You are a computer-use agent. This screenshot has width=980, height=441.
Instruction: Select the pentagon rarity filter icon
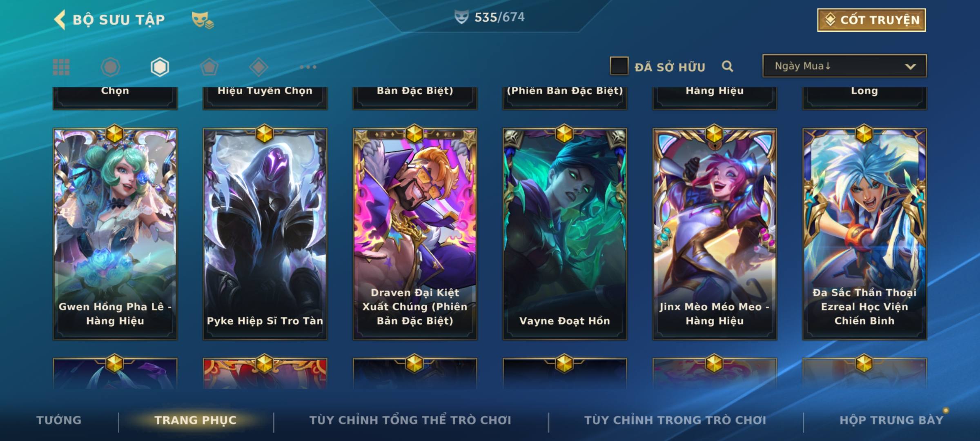[209, 67]
